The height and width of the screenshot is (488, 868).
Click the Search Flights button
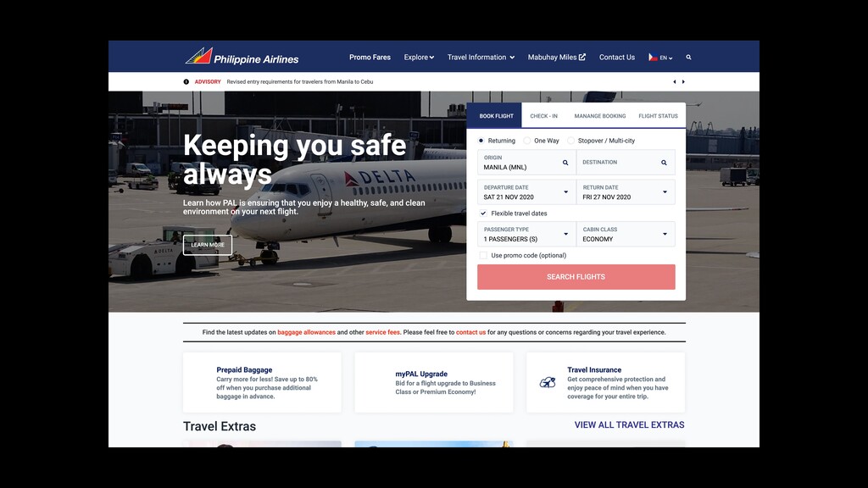tap(576, 277)
